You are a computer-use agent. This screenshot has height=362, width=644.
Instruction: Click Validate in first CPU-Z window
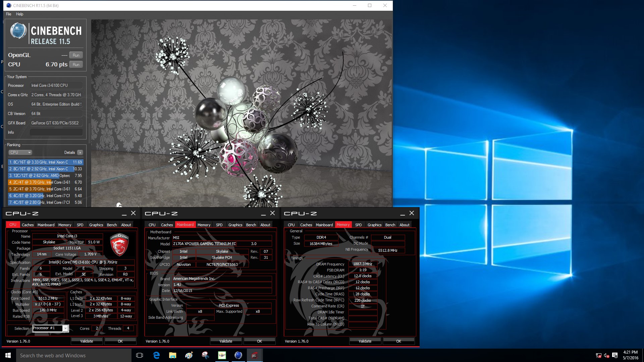point(87,341)
